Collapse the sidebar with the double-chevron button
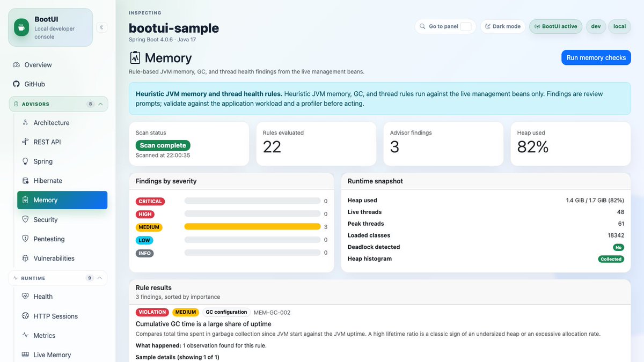 point(101,27)
